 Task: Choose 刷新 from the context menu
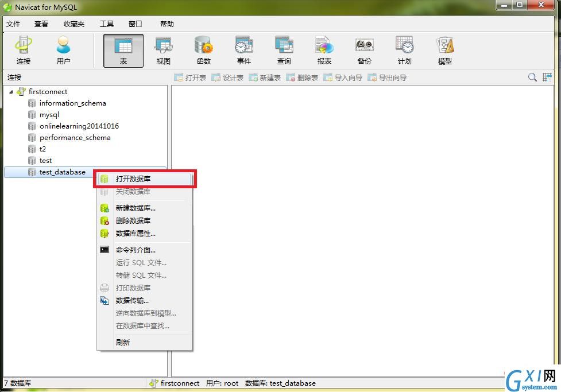[x=145, y=342]
